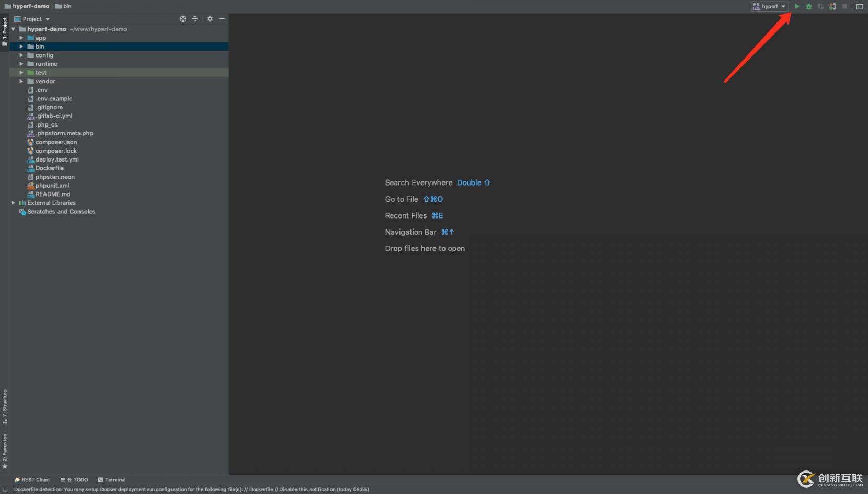Screen dimensions: 868x494
Task: Expand the bin folder arrow
Action: pos(21,47)
